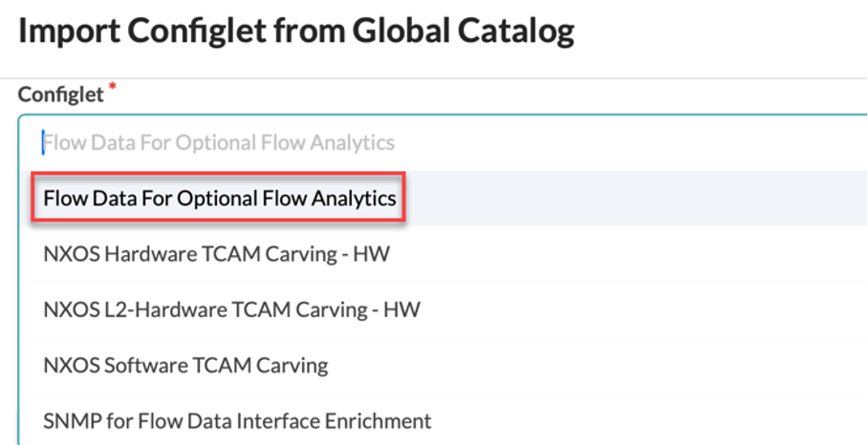Choose SNMP for Flow Data Interface Enrichment
Image resolution: width=868 pixels, height=445 pixels.
coord(238,420)
